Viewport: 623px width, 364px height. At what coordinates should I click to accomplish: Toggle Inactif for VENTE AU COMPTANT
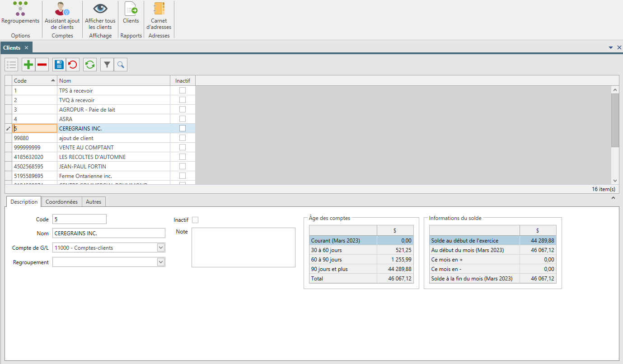pyautogui.click(x=183, y=147)
